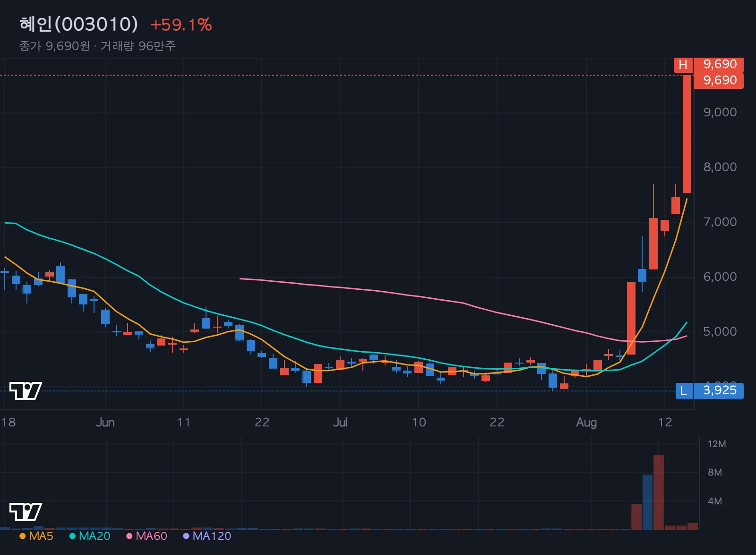Click the Aug date axis label
Image resolution: width=756 pixels, height=555 pixels.
pyautogui.click(x=586, y=422)
